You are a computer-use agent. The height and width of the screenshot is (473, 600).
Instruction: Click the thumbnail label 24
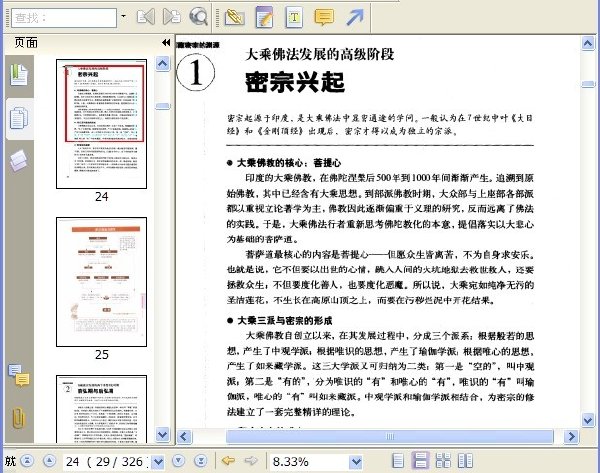point(101,197)
